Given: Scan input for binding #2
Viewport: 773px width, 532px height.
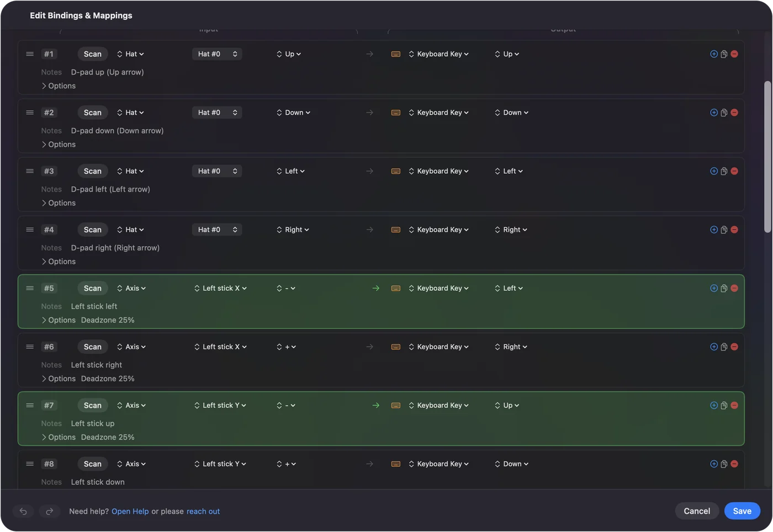Looking at the screenshot, I should (93, 113).
